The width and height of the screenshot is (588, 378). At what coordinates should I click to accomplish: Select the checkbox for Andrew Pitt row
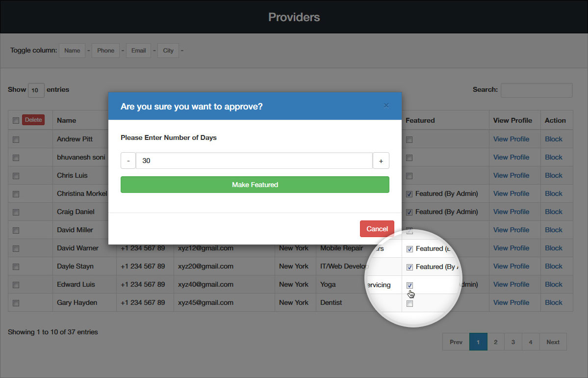(x=16, y=139)
